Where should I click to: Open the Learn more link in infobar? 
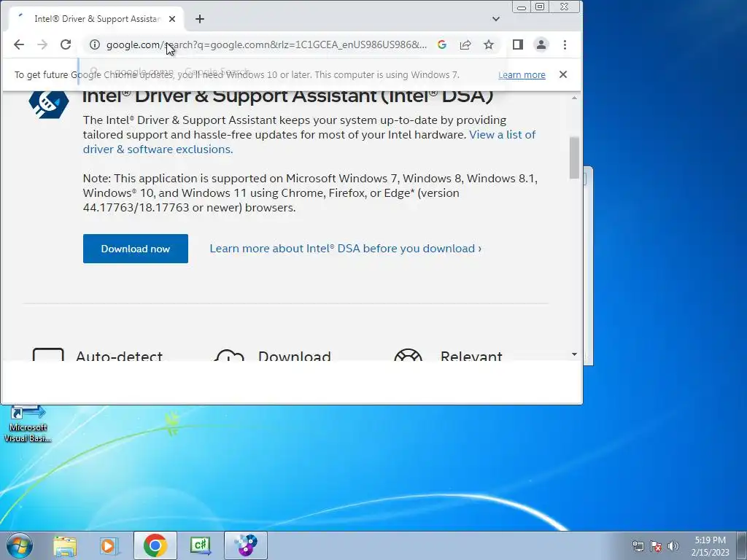tap(522, 75)
